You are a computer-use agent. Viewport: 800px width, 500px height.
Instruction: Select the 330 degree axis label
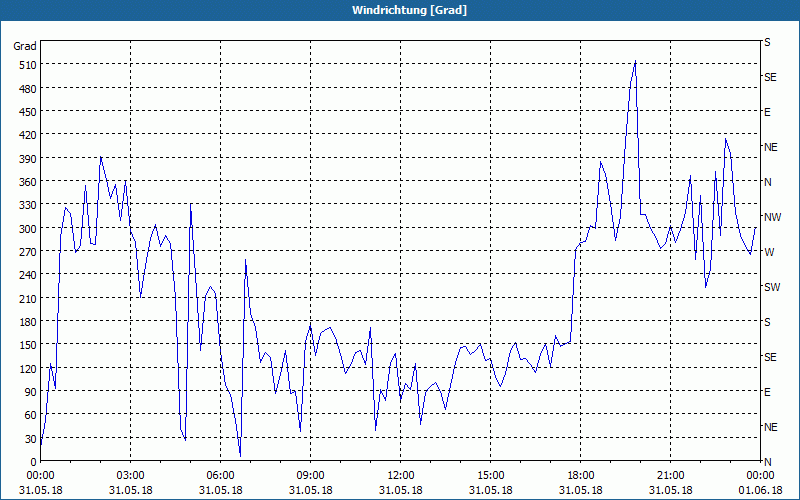28,206
